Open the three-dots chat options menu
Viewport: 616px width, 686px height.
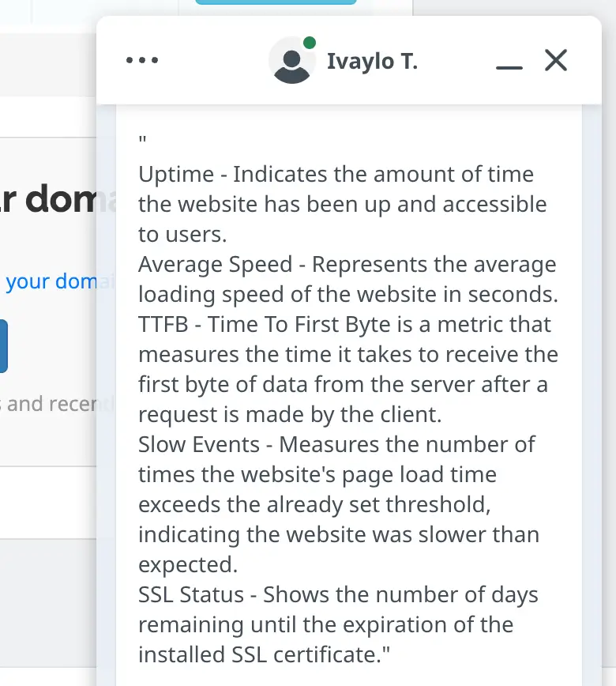(142, 60)
